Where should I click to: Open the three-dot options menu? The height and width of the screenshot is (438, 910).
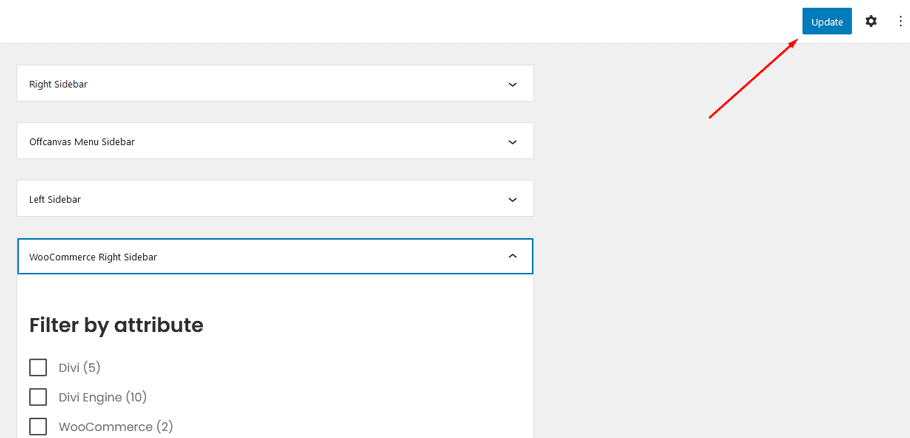click(900, 21)
